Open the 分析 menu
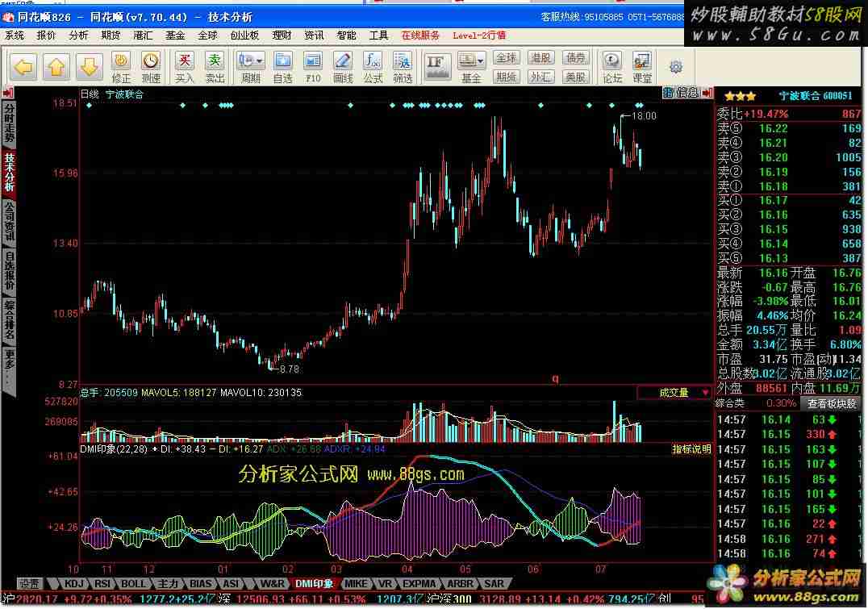The height and width of the screenshot is (609, 868). tap(78, 35)
